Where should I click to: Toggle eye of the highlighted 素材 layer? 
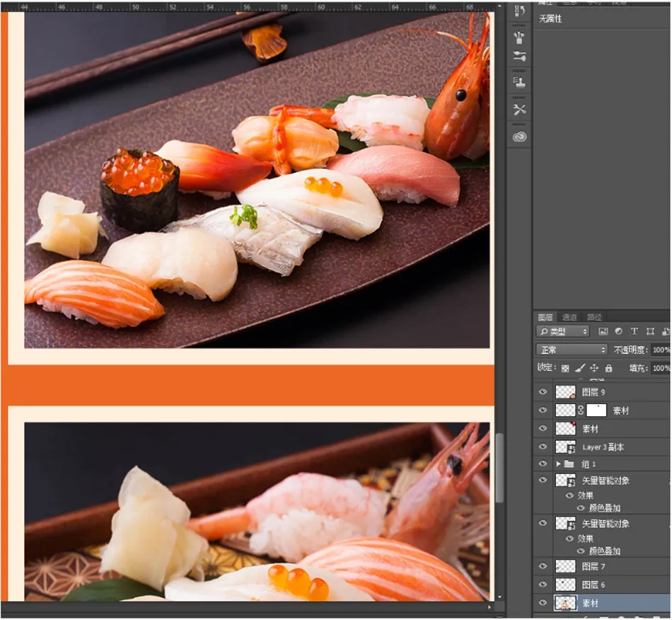coord(543,602)
